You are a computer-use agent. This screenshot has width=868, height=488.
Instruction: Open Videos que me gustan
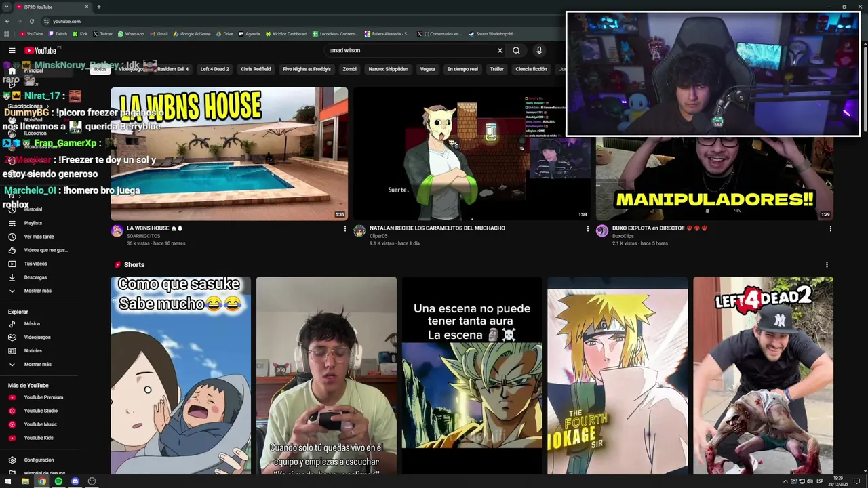pyautogui.click(x=38, y=250)
